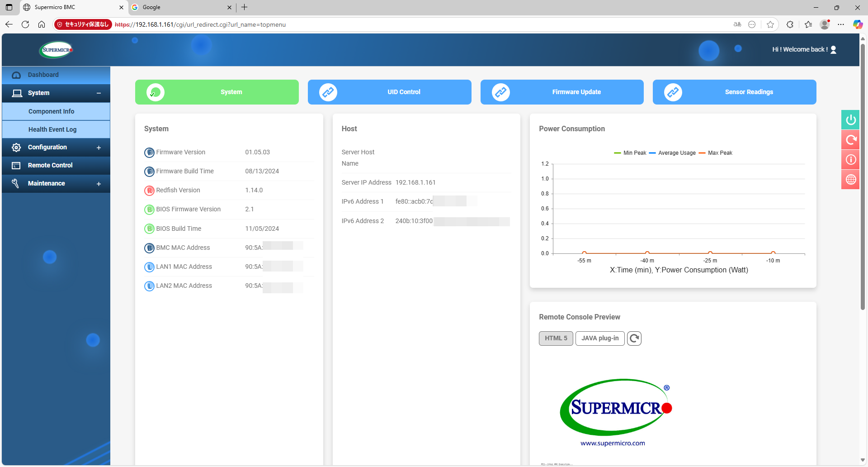
Task: Click the Supermicro logo in header
Action: (x=56, y=50)
